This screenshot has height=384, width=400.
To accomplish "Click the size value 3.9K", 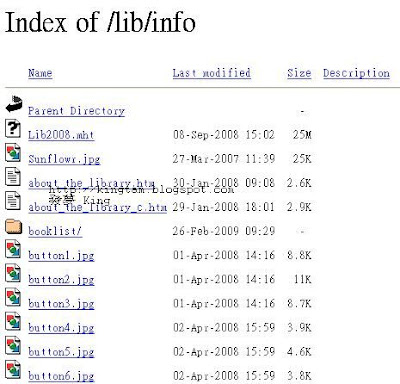I will [x=299, y=328].
